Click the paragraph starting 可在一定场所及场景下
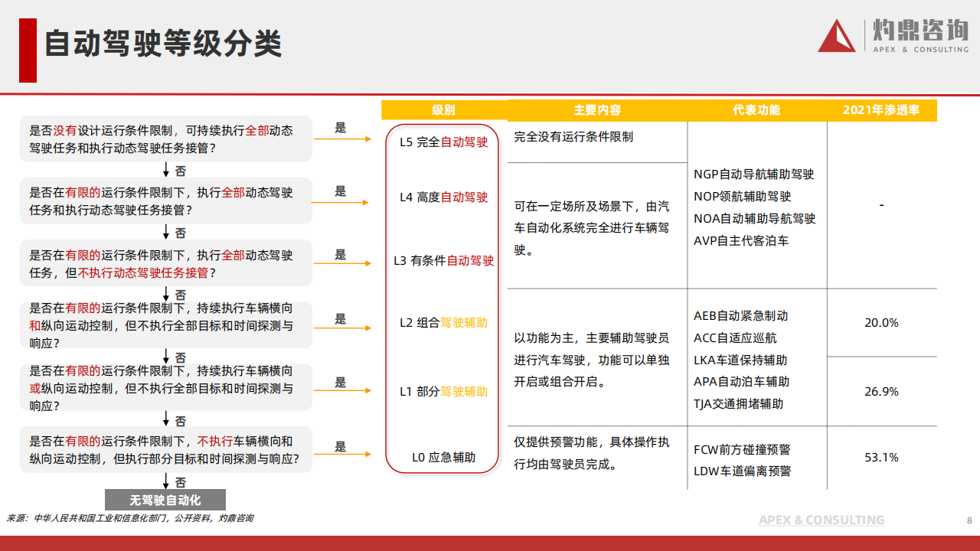This screenshot has height=551, width=980. pos(591,228)
